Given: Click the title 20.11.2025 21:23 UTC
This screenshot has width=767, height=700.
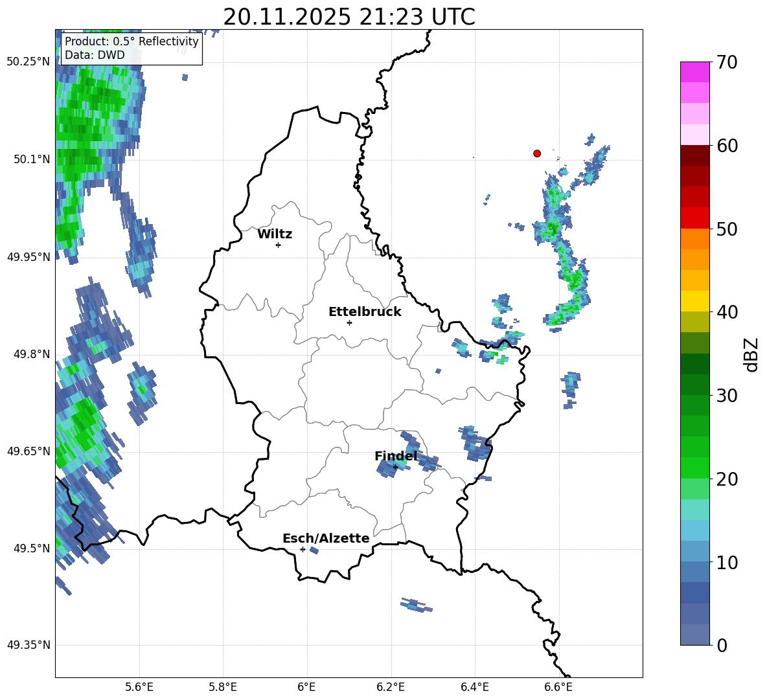Looking at the screenshot, I should (x=349, y=17).
